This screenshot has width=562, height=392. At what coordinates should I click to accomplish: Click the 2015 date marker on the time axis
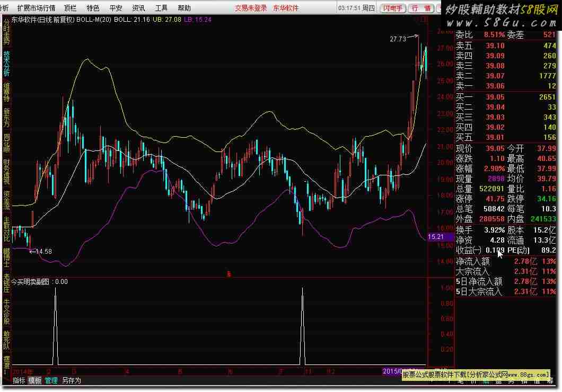tap(393, 371)
